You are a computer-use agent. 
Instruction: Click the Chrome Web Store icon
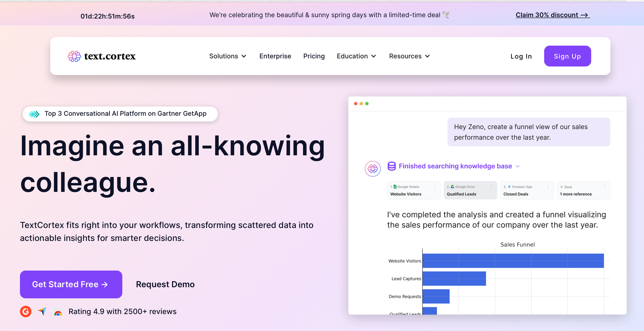tap(58, 312)
